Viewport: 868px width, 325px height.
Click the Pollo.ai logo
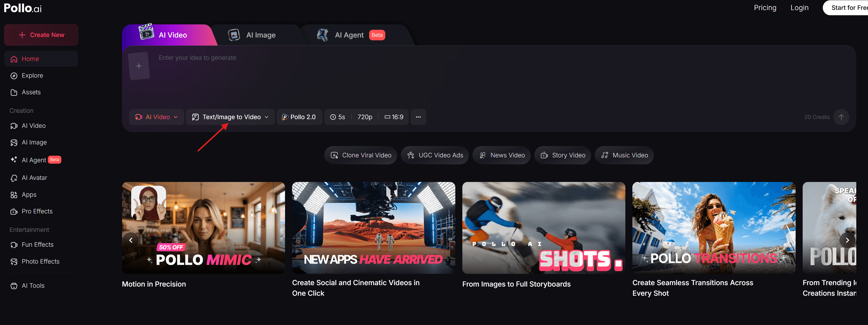(x=22, y=8)
